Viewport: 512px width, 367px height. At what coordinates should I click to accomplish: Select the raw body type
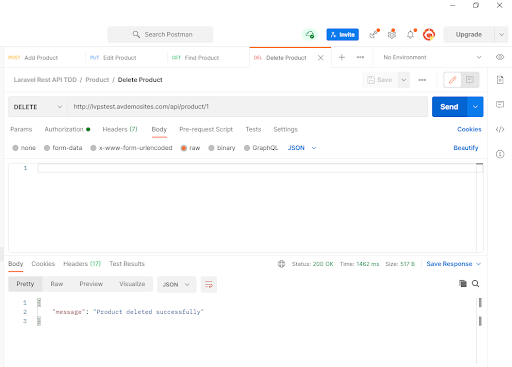click(x=190, y=148)
